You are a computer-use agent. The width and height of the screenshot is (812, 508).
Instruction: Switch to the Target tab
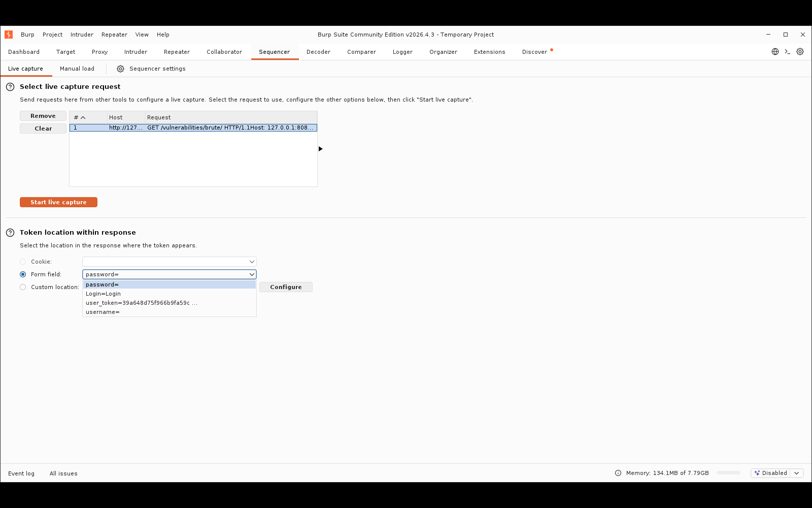point(65,52)
